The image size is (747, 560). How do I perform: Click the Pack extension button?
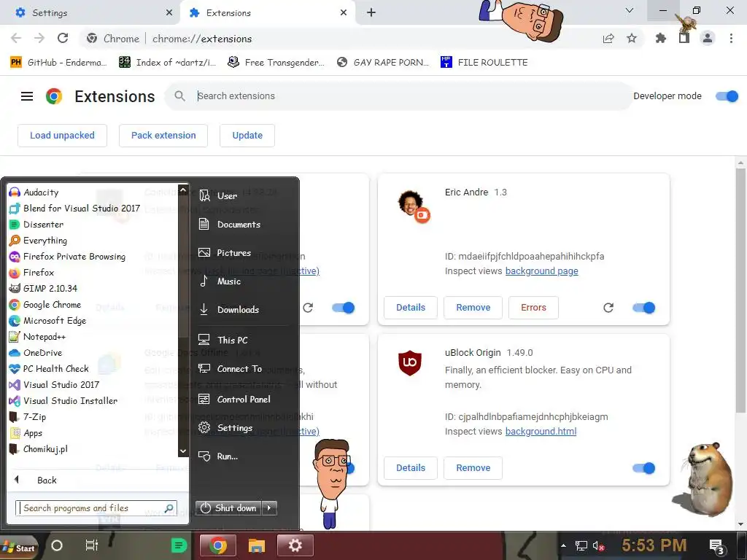163,136
